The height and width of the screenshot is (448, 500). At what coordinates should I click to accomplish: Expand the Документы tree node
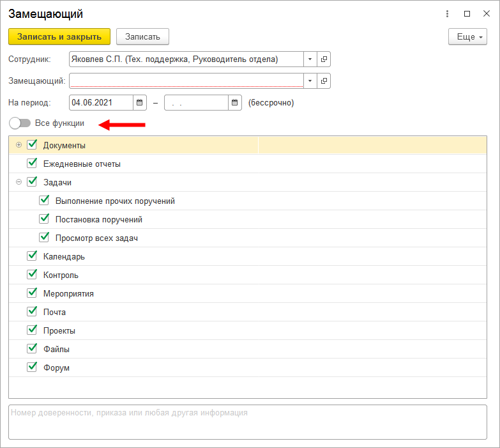click(19, 145)
